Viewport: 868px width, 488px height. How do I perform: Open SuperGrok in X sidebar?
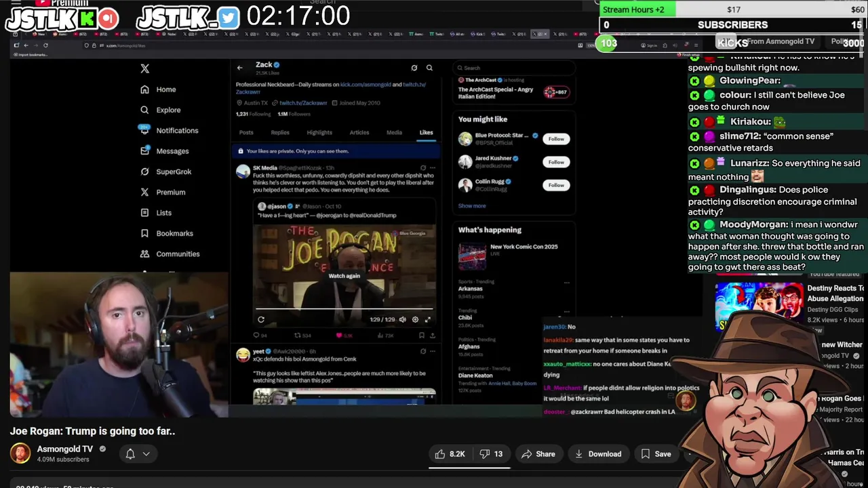pyautogui.click(x=165, y=171)
